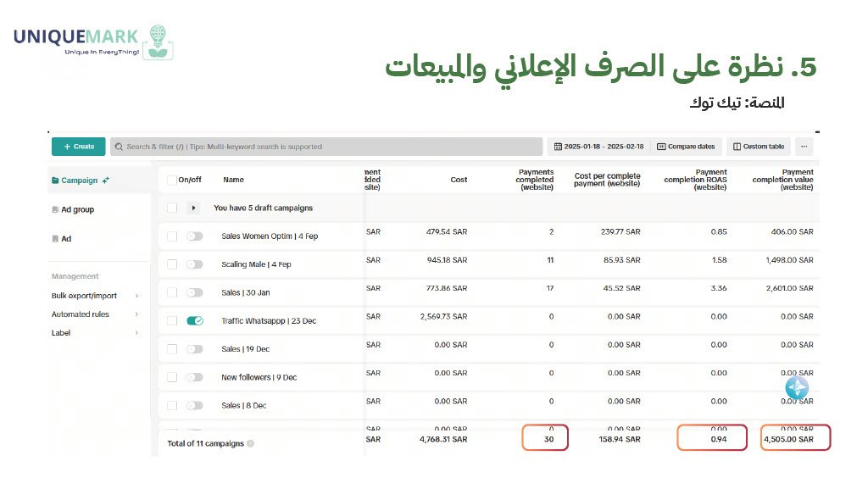The width and height of the screenshot is (868, 489).
Task: Tick the select-all checkbox in table header
Action: (172, 180)
